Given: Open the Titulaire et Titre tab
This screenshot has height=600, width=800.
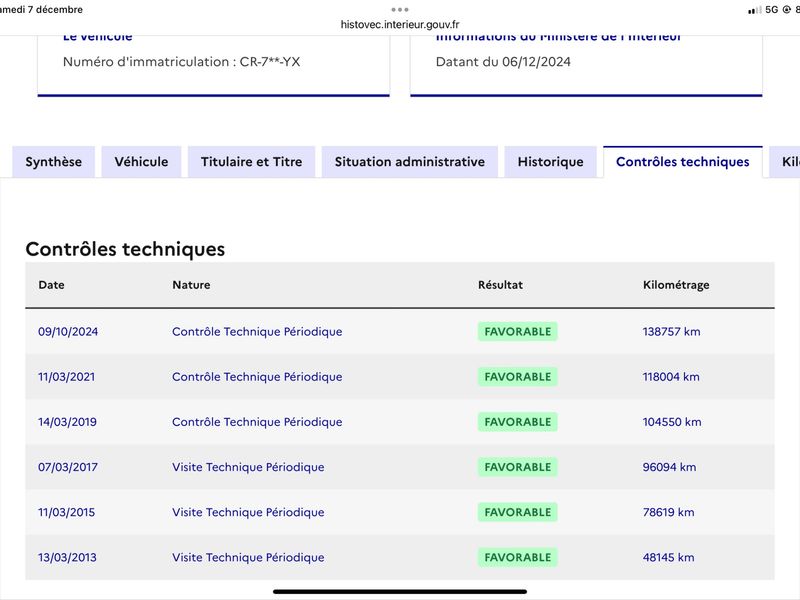Looking at the screenshot, I should click(x=252, y=162).
